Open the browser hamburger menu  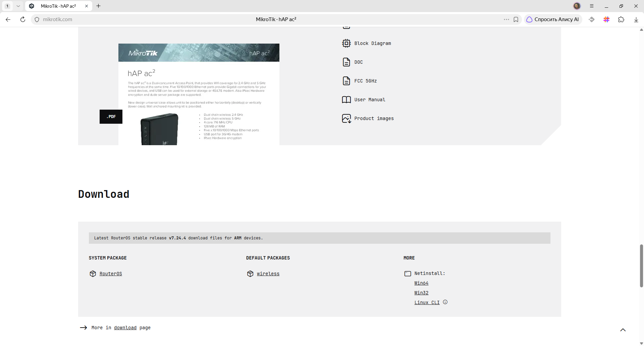tap(592, 6)
